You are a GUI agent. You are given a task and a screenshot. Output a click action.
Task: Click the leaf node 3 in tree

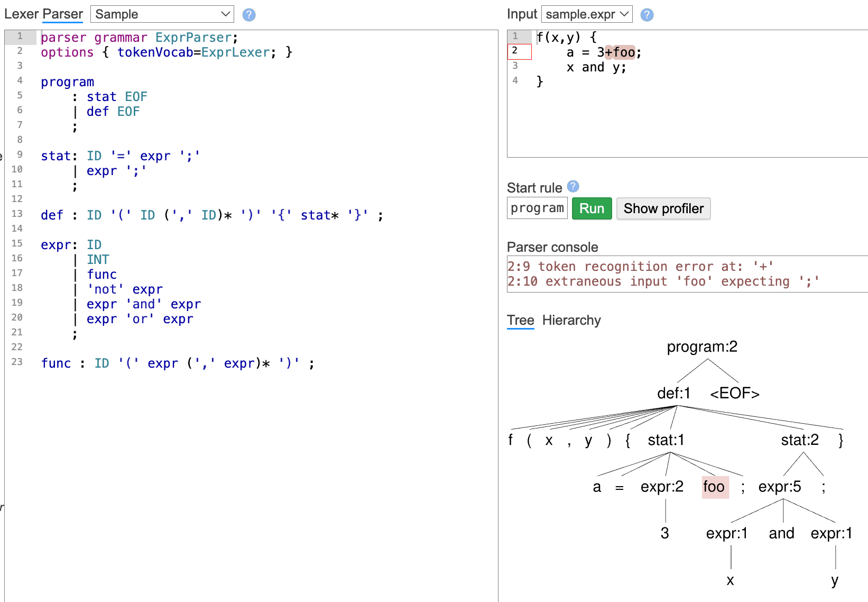click(664, 533)
